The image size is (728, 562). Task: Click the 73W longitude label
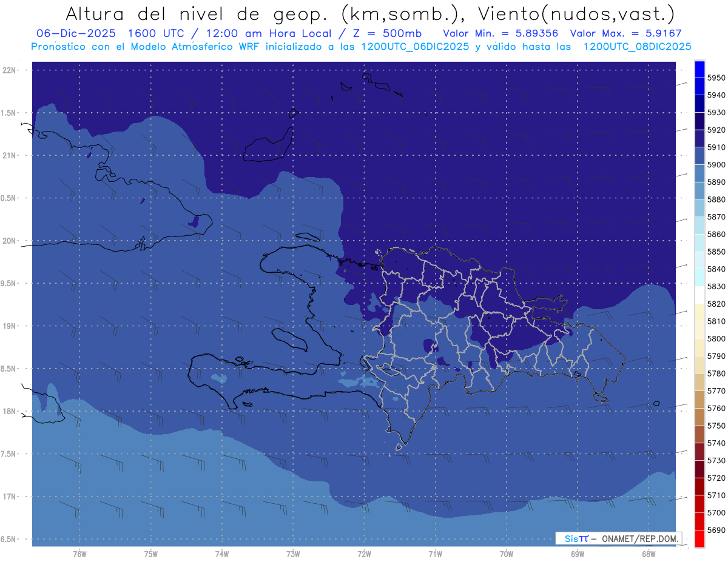coord(293,554)
